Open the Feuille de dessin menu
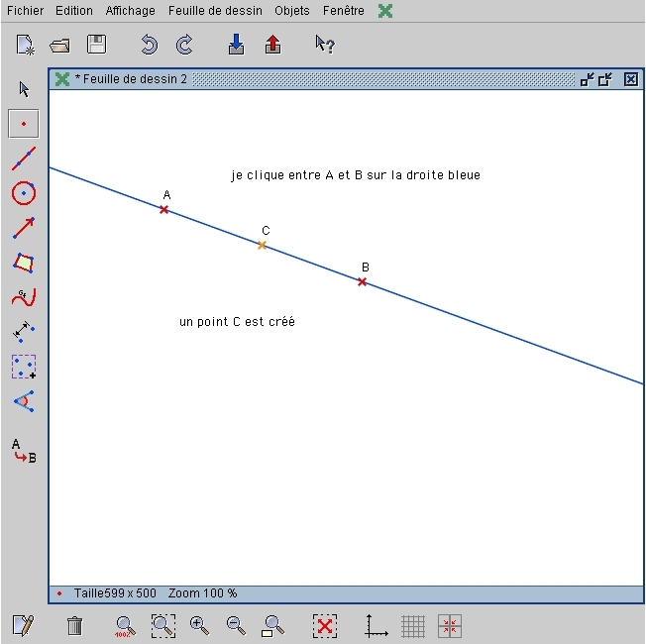 tap(215, 11)
